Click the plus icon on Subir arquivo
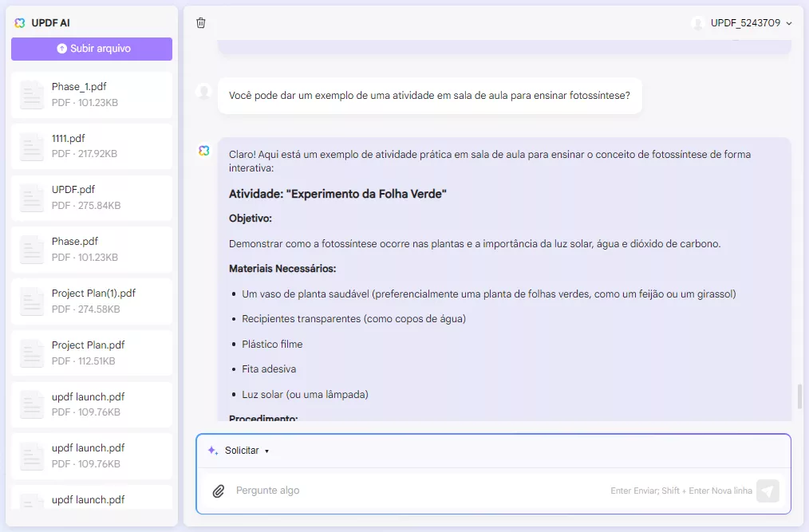 pyautogui.click(x=61, y=49)
